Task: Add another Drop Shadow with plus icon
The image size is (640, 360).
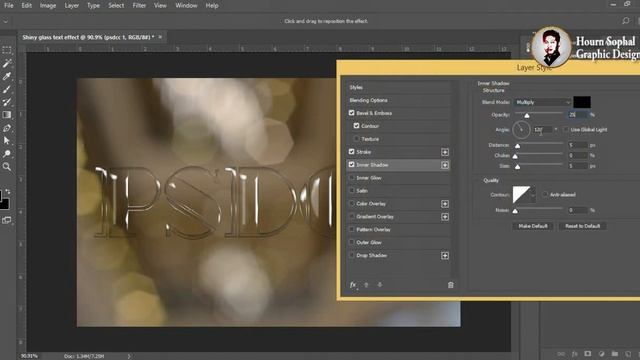Action: [445, 256]
